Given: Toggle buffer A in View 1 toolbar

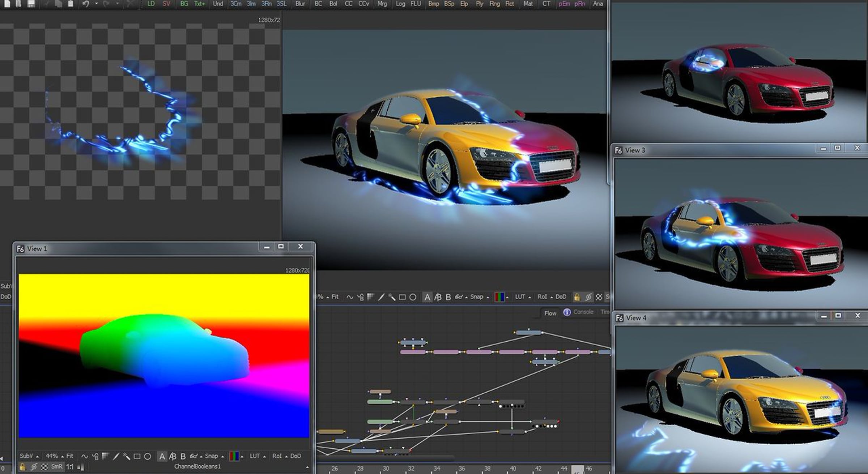Looking at the screenshot, I should tap(162, 456).
